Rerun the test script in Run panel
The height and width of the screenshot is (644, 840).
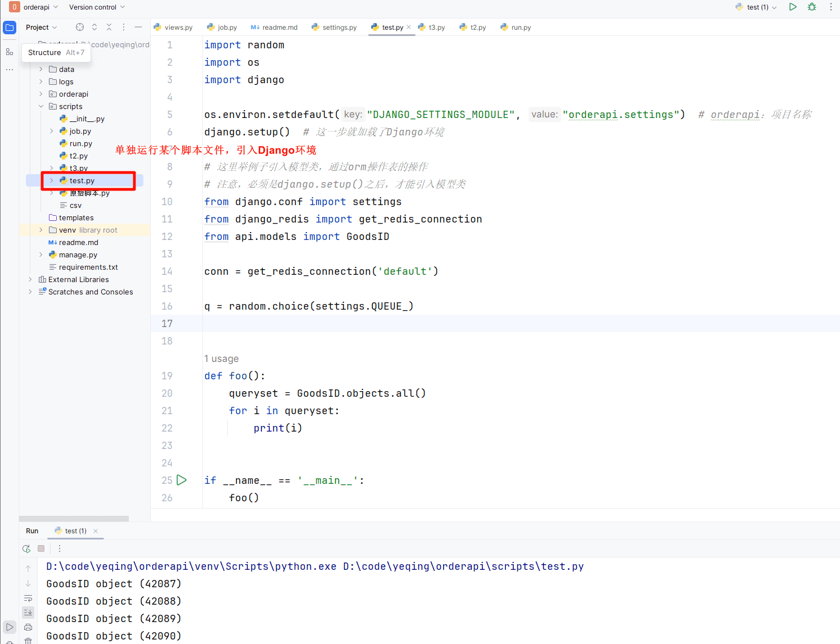26,548
